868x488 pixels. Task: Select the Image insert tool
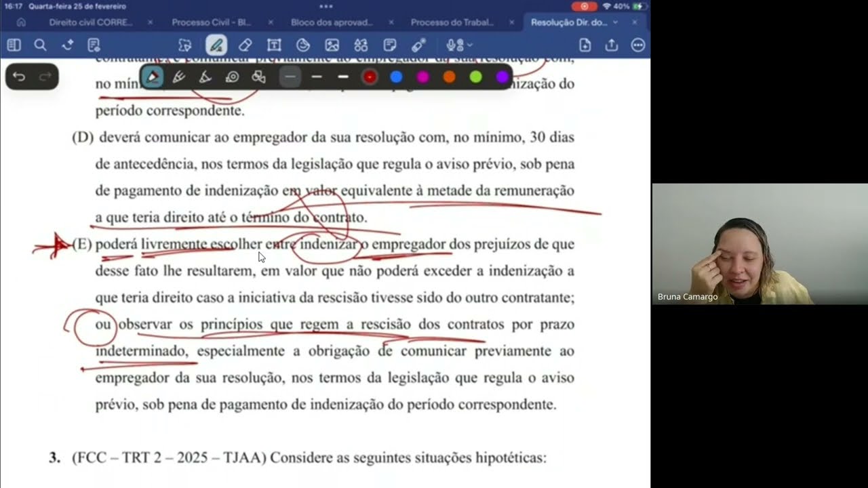(x=332, y=45)
